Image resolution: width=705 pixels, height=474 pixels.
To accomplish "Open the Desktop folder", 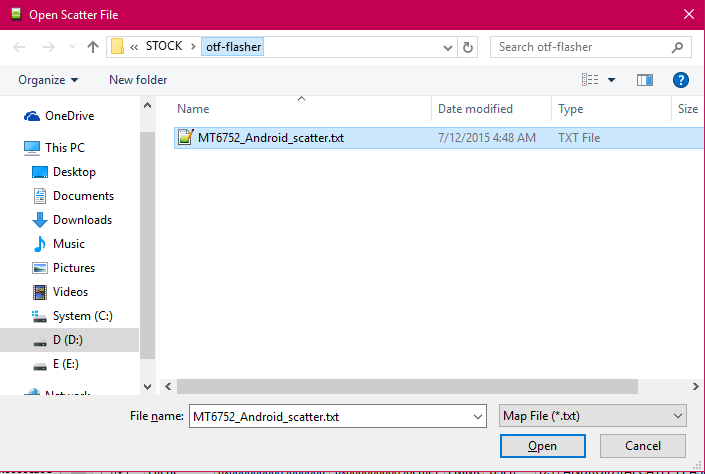I will click(x=74, y=172).
